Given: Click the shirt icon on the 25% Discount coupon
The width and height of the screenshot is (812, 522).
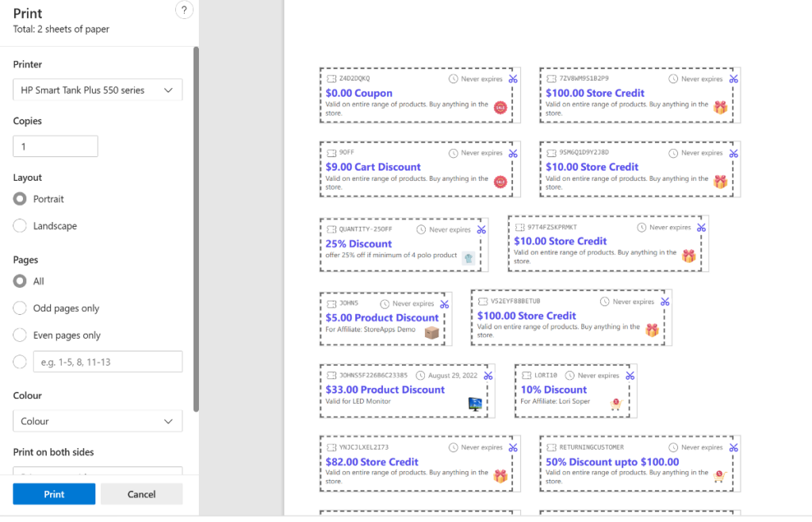Looking at the screenshot, I should pyautogui.click(x=468, y=259).
